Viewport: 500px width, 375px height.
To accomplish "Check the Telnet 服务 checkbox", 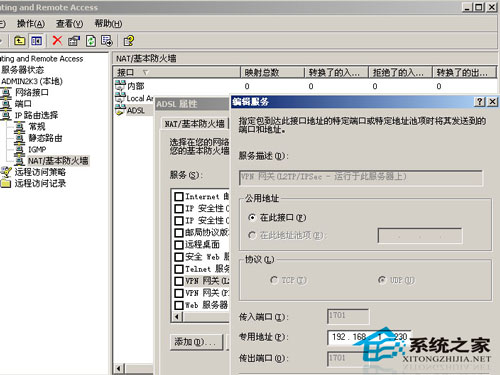I will pos(179,269).
